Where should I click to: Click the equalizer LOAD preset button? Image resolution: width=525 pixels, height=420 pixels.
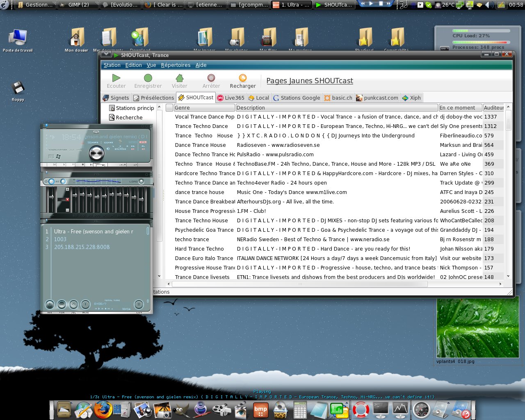(x=141, y=181)
